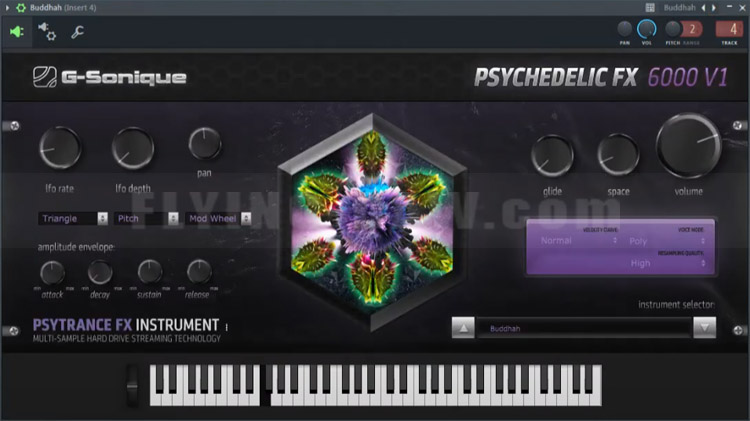This screenshot has height=421, width=750.
Task: Click the pitch range value 2
Action: coord(692,29)
